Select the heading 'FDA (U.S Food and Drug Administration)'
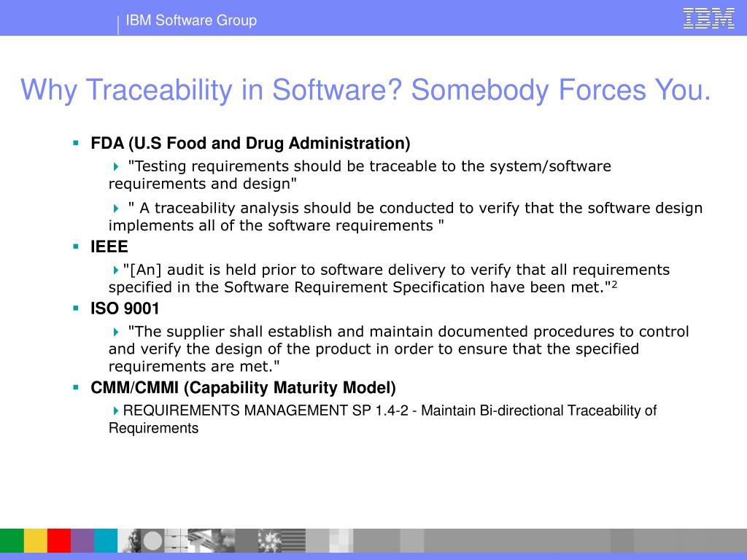The width and height of the screenshot is (747, 560). pyautogui.click(x=251, y=144)
